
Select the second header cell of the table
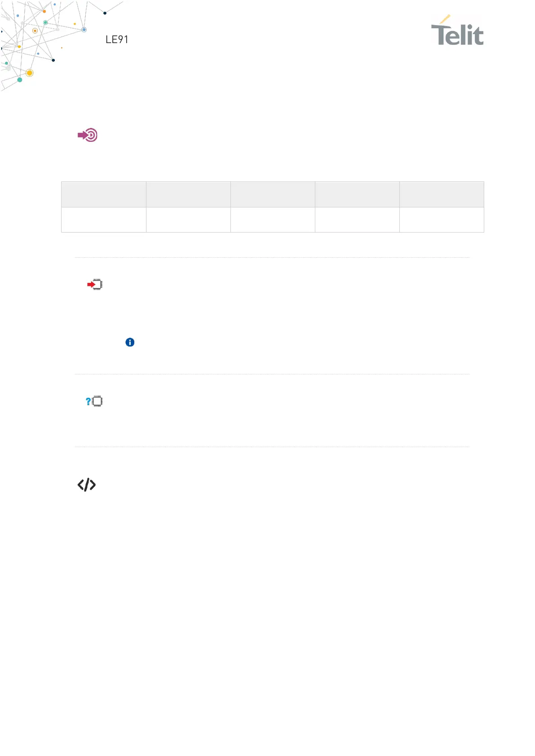coord(188,194)
